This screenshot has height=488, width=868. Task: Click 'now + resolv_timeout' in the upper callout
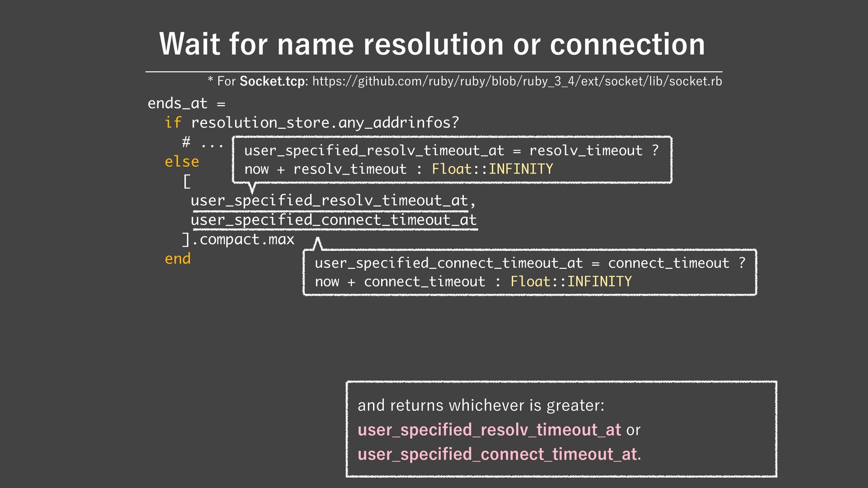click(325, 169)
